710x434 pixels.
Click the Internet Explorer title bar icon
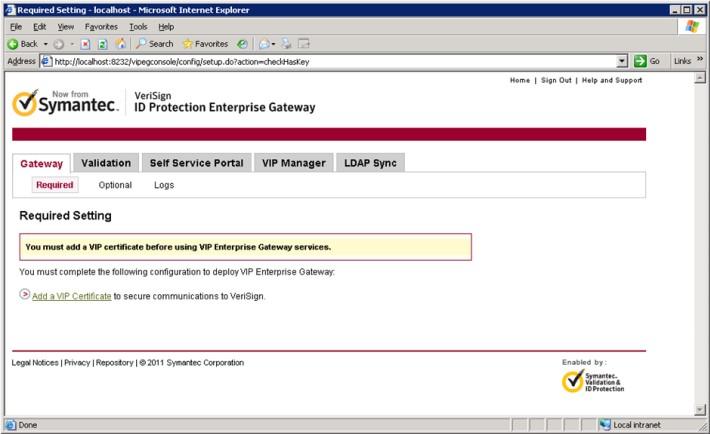coord(10,10)
